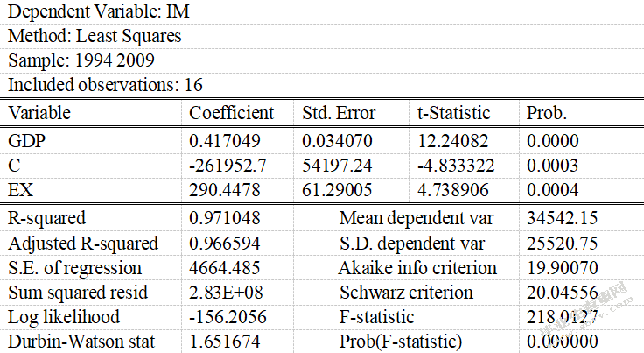Click the Mean dependent var value 34542.15
The image size is (644, 353).
pos(563,218)
